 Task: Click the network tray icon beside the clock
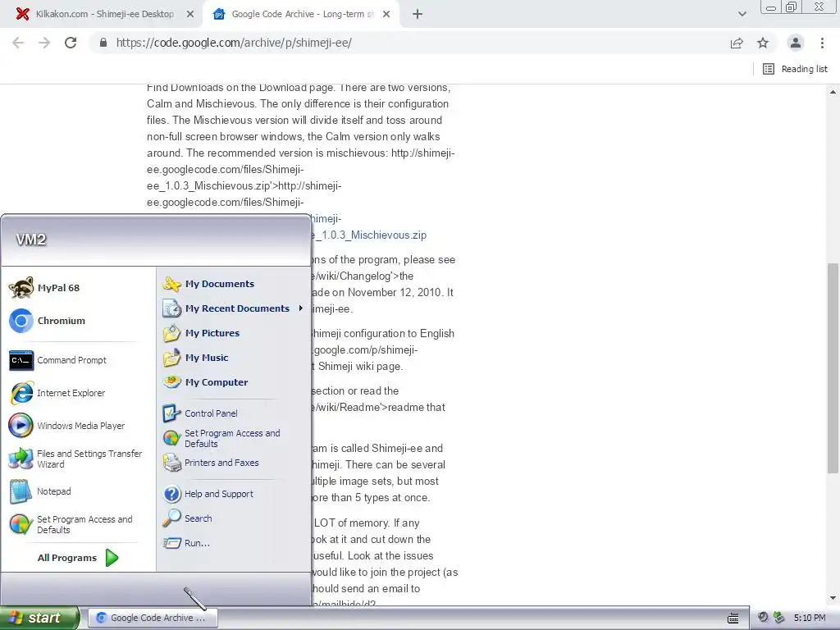point(779,618)
